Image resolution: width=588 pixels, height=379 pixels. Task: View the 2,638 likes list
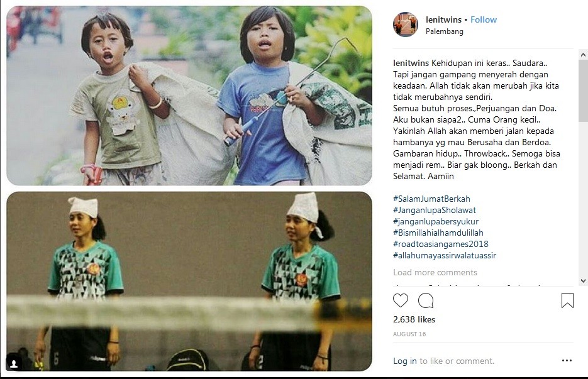tap(414, 319)
